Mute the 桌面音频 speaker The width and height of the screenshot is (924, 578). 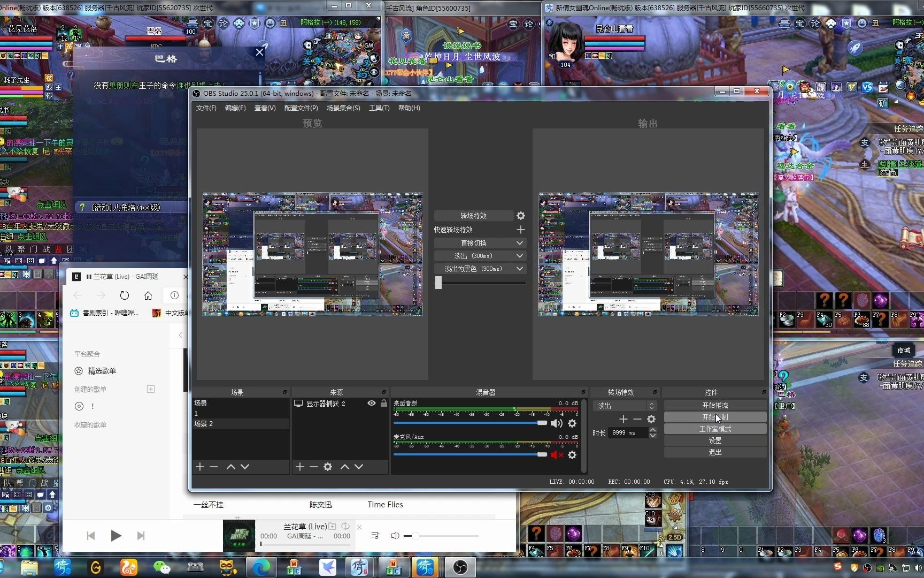[x=557, y=423]
